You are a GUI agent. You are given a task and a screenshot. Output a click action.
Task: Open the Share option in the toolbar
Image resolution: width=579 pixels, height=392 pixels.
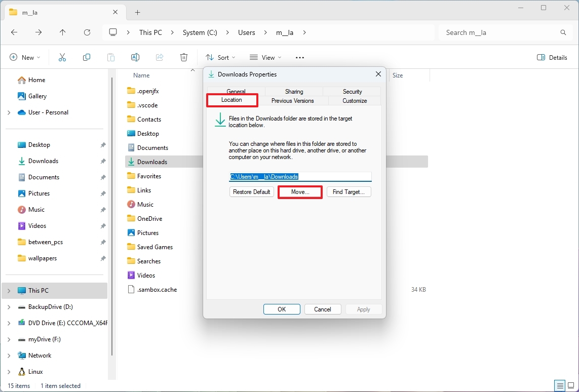click(x=160, y=57)
